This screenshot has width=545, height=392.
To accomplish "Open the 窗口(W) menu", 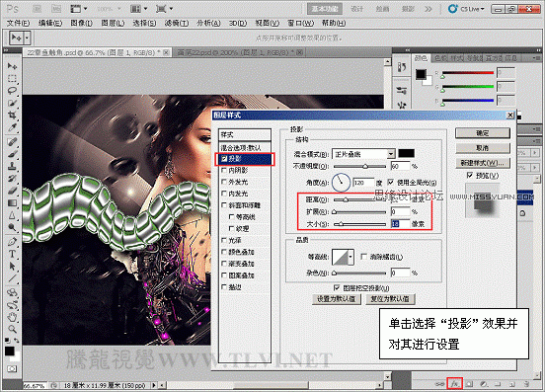I will tap(300, 23).
